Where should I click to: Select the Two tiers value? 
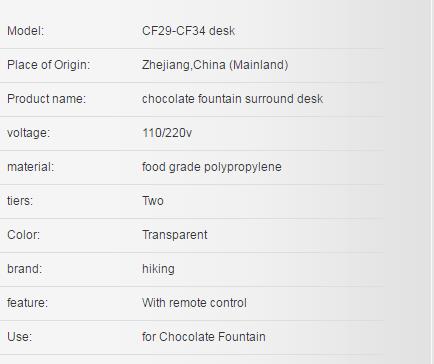(153, 201)
